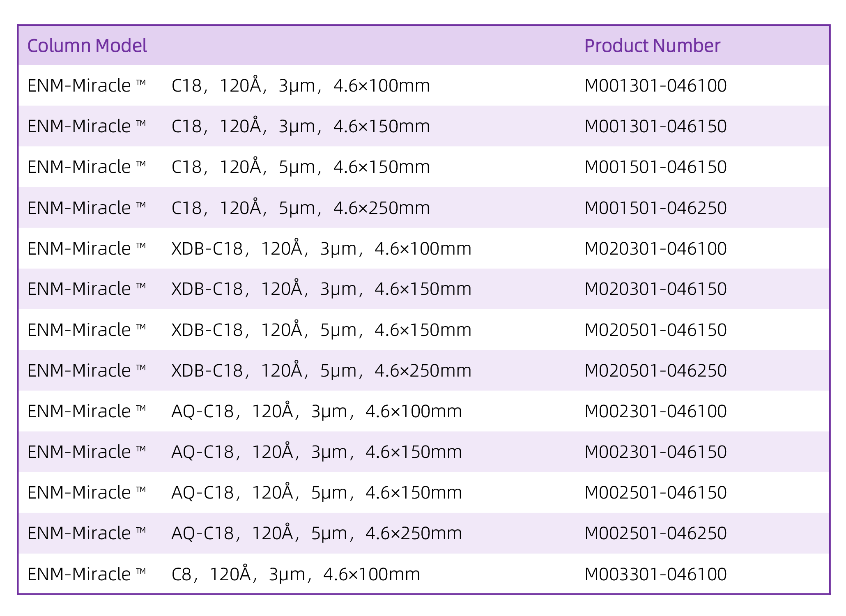Select product number M002501-046250
This screenshot has height=616, width=846.
pyautogui.click(x=655, y=533)
